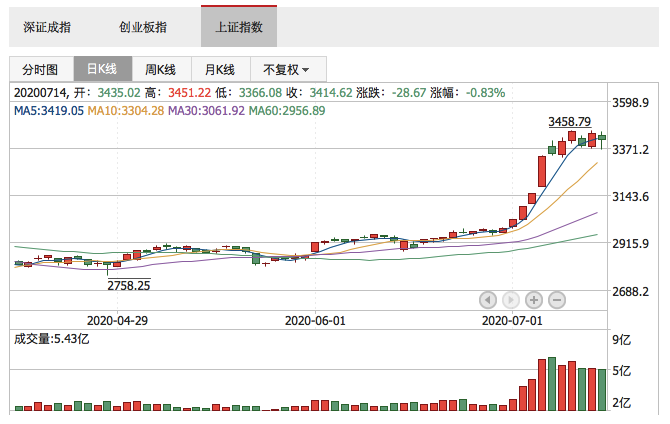Select the 上证指数 index tab

[239, 26]
